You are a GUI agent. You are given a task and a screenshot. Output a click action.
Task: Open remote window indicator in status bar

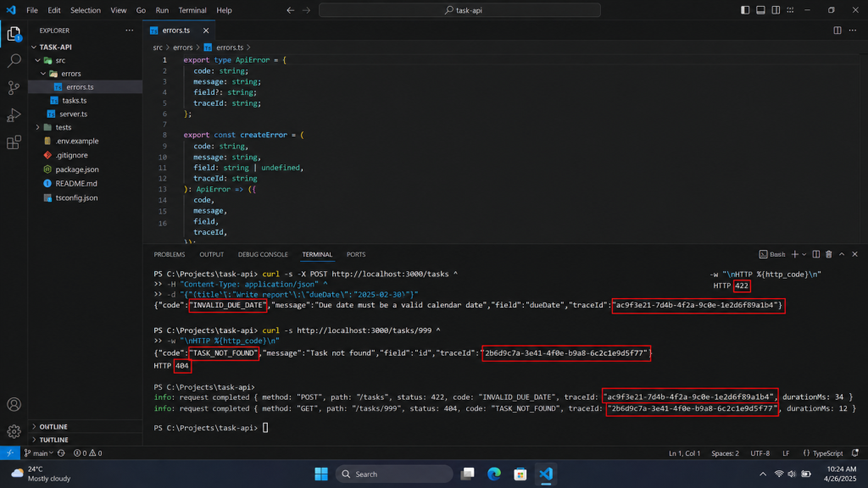pos(10,453)
